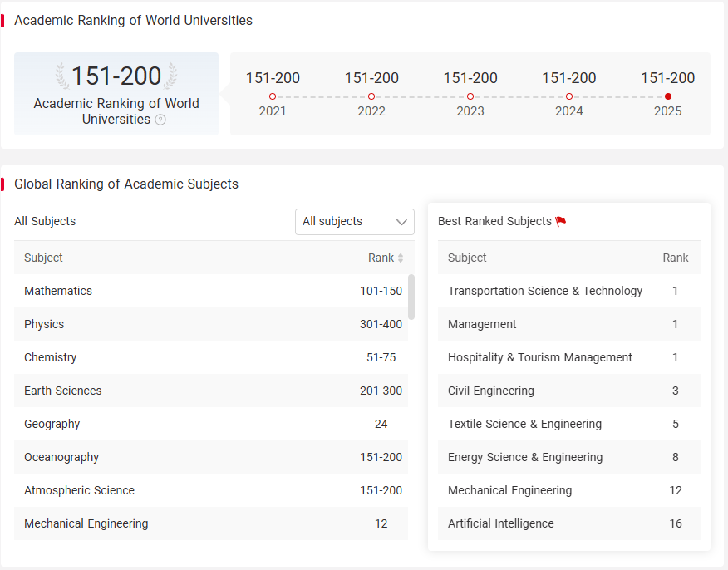
Task: Open the All subjects dropdown
Action: (355, 222)
